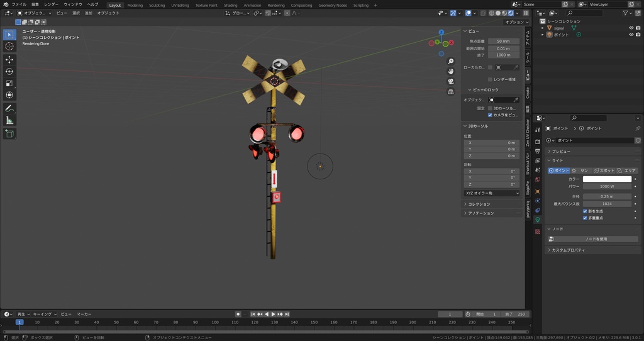Click the white カラー swatch
Screen dimensions: 644x341
pyautogui.click(x=607, y=179)
